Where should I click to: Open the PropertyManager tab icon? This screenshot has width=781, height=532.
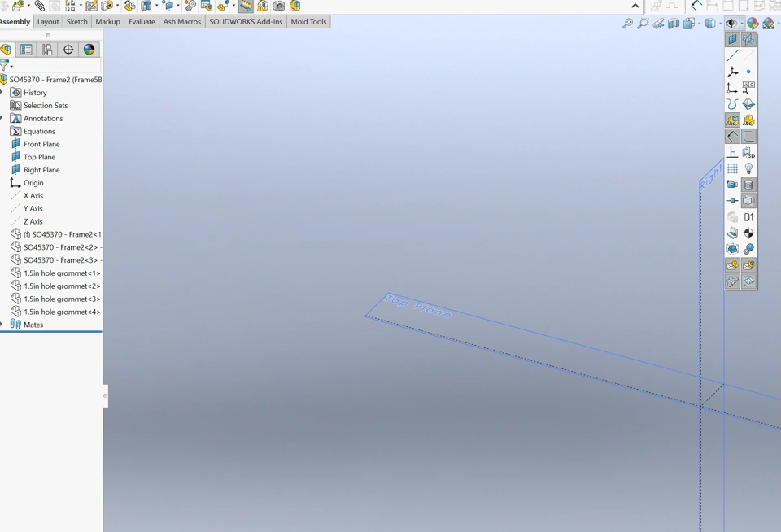26,50
